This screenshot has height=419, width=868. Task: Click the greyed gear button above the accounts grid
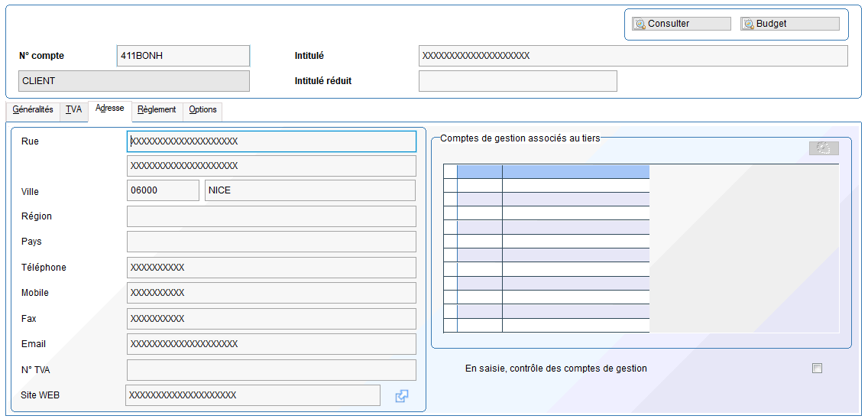pos(824,148)
